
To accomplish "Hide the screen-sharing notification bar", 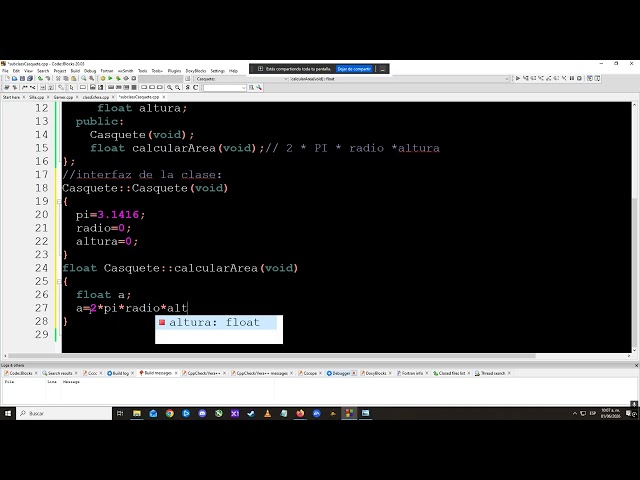I will (x=382, y=69).
